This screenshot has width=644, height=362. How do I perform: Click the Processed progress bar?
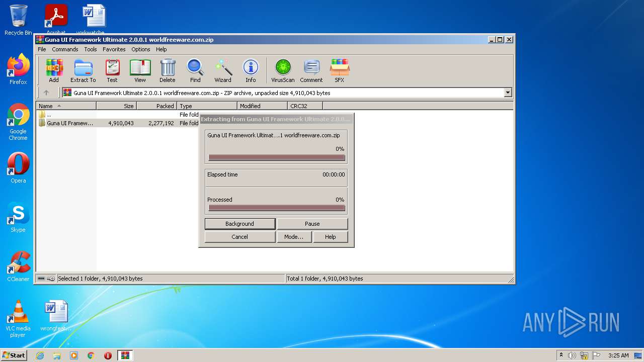pyautogui.click(x=277, y=208)
